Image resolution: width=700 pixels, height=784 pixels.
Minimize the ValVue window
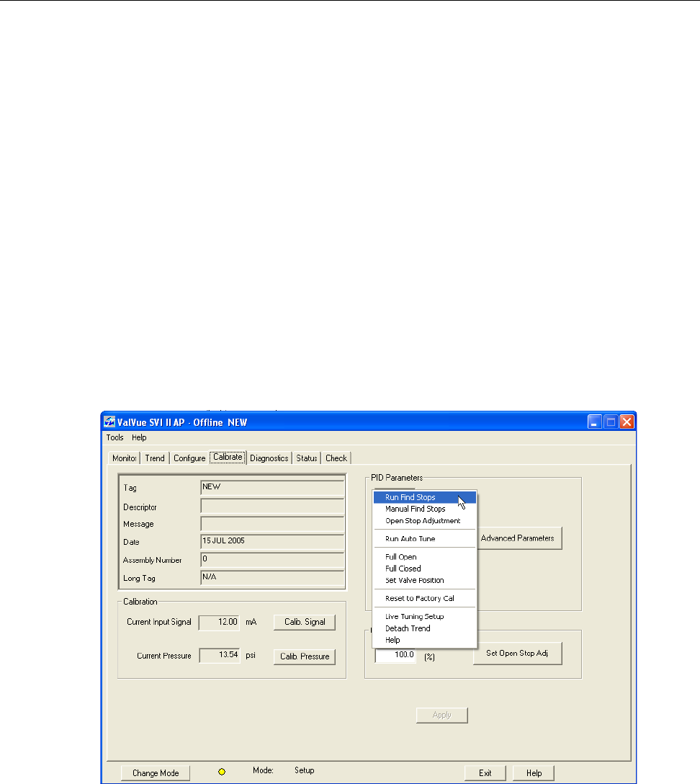[595, 422]
